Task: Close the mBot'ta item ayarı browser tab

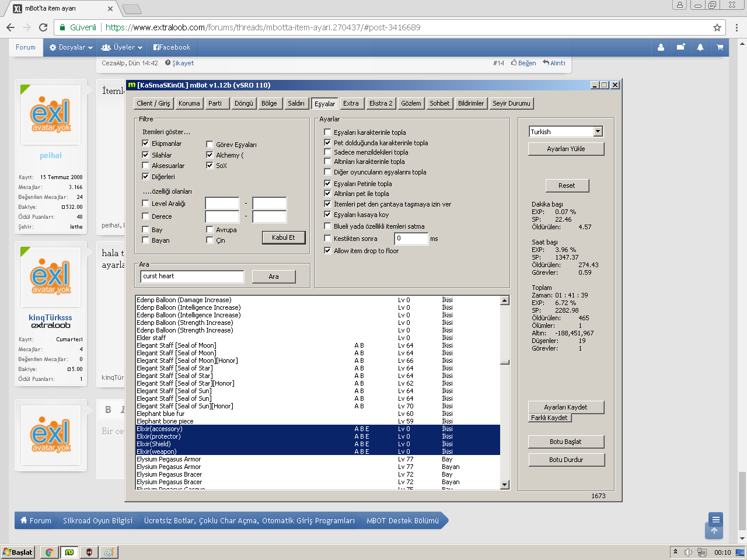Action: click(x=111, y=9)
